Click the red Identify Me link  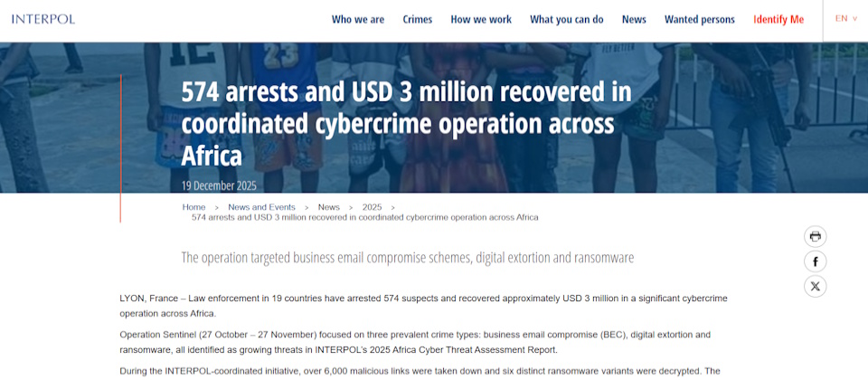click(x=778, y=20)
